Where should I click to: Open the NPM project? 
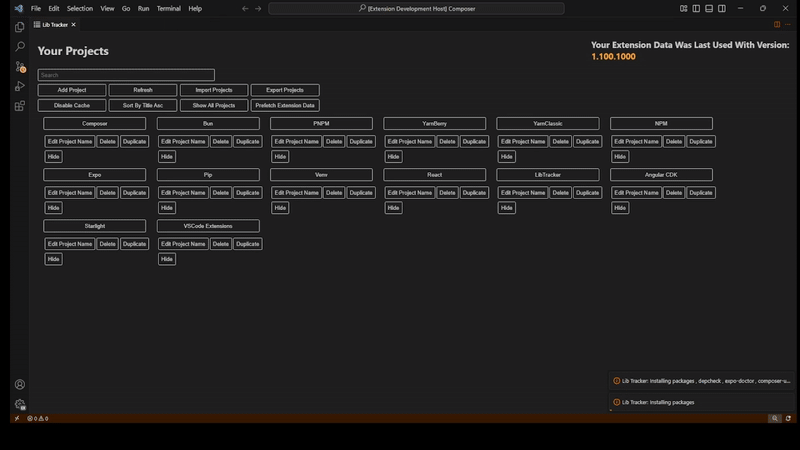tap(661, 123)
